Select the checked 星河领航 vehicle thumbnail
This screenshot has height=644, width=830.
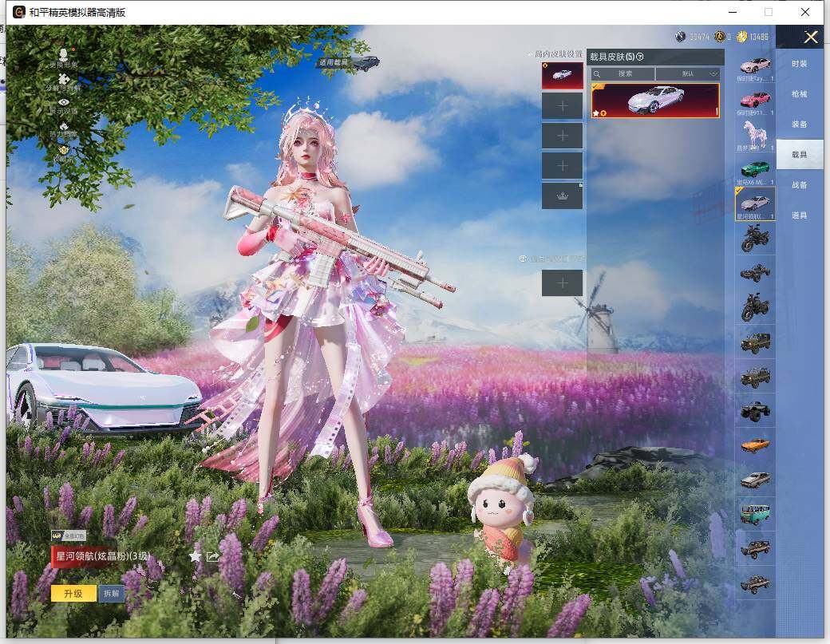coord(755,203)
